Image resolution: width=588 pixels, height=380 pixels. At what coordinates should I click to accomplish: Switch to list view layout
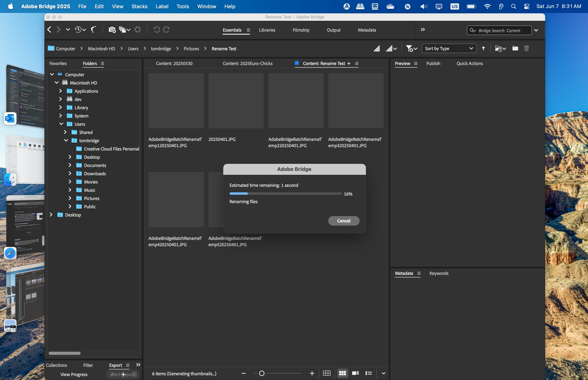tap(369, 373)
